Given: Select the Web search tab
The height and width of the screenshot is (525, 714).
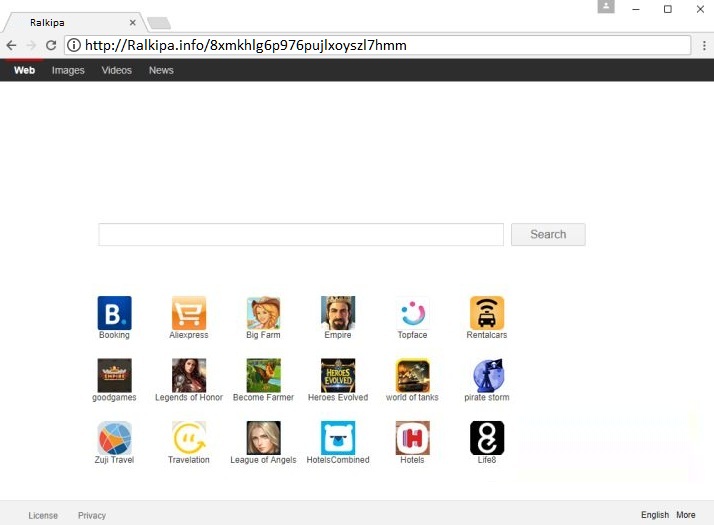Looking at the screenshot, I should coord(24,70).
